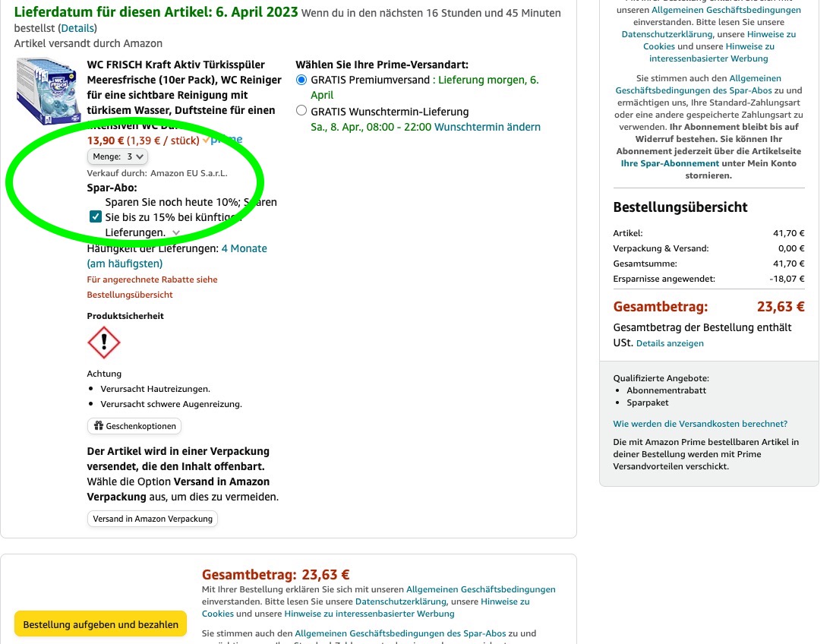Select GRATIS Premiumversand shipping option

coord(301,80)
